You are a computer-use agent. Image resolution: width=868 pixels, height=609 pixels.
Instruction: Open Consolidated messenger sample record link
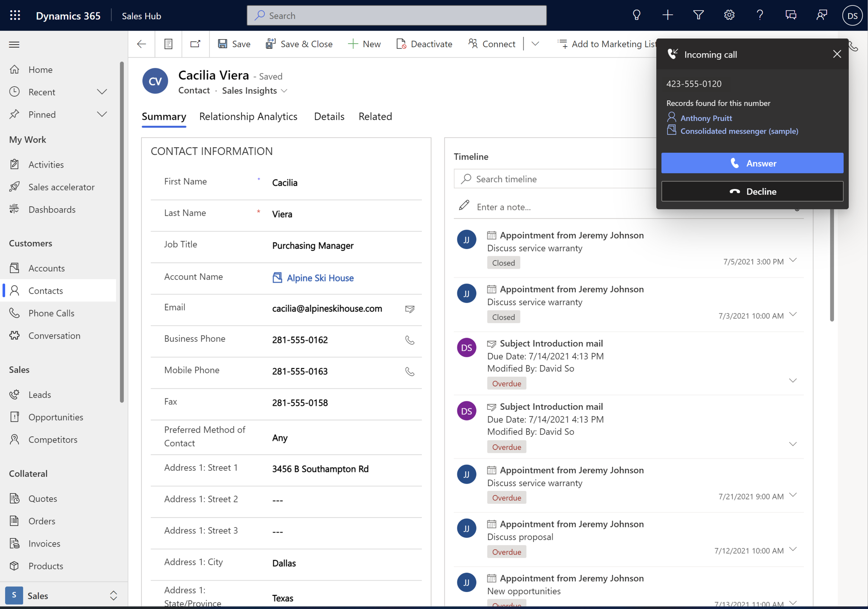(x=739, y=131)
